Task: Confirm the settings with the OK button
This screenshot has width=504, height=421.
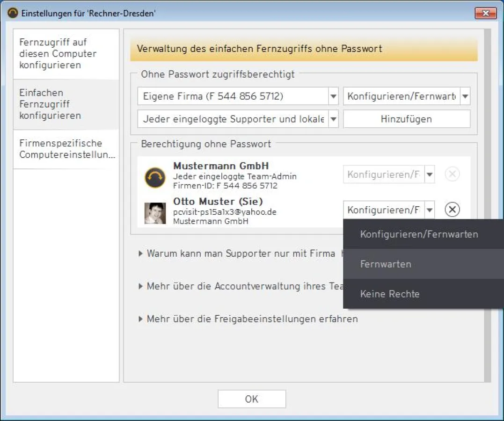Action: 252,399
